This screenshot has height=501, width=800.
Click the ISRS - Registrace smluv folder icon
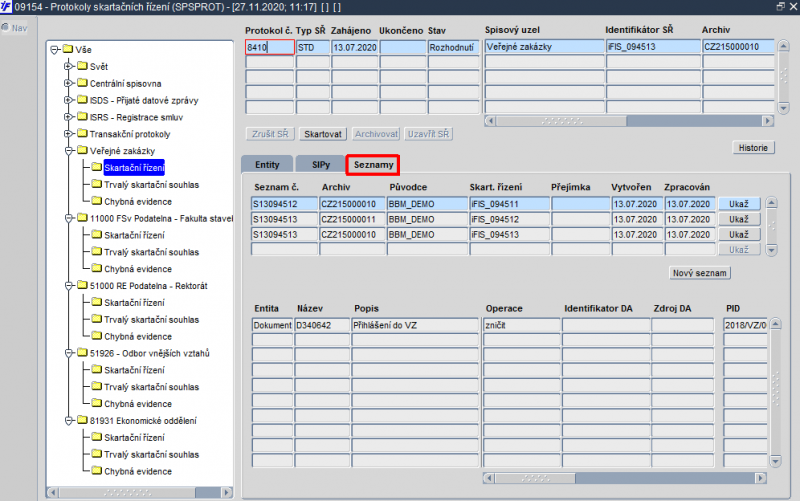point(82,117)
